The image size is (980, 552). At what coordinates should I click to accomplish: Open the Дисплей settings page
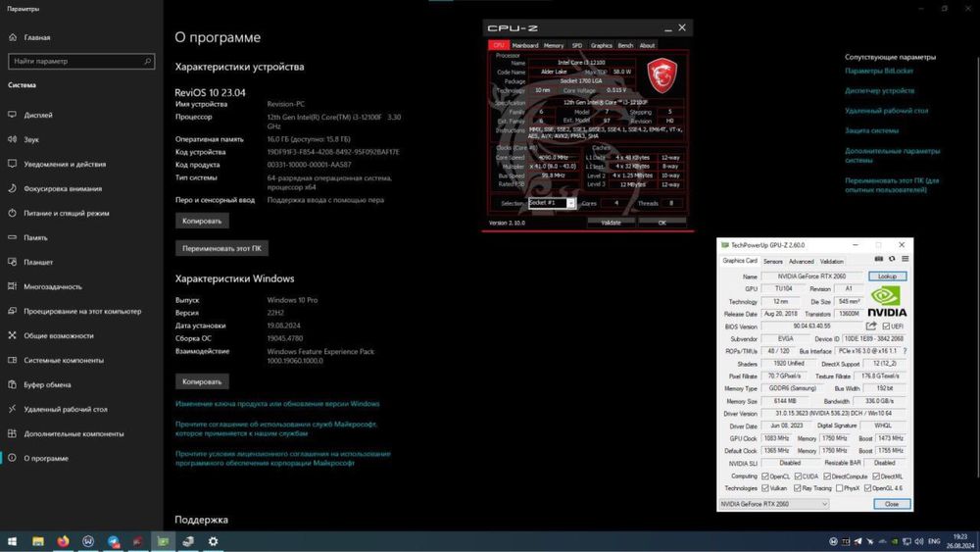[x=37, y=115]
